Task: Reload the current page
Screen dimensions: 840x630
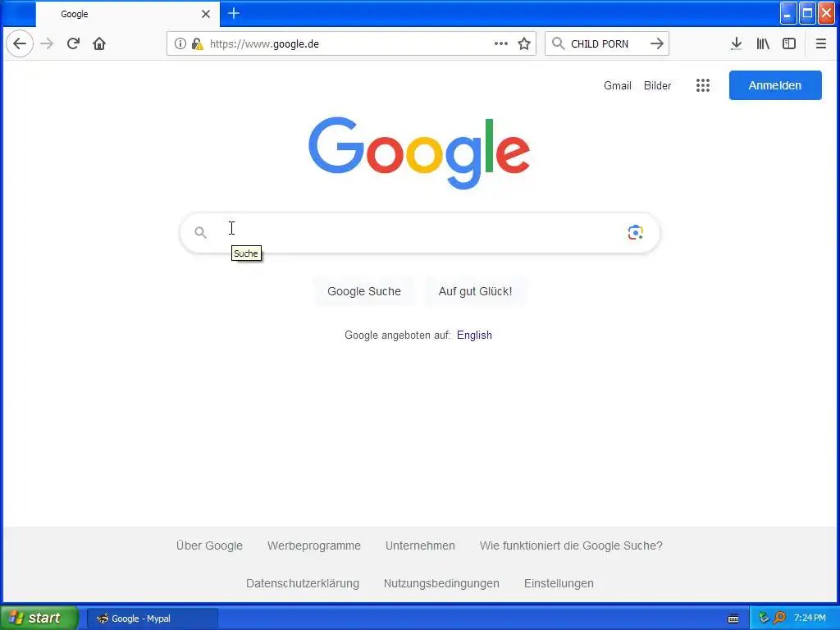Action: [x=73, y=43]
